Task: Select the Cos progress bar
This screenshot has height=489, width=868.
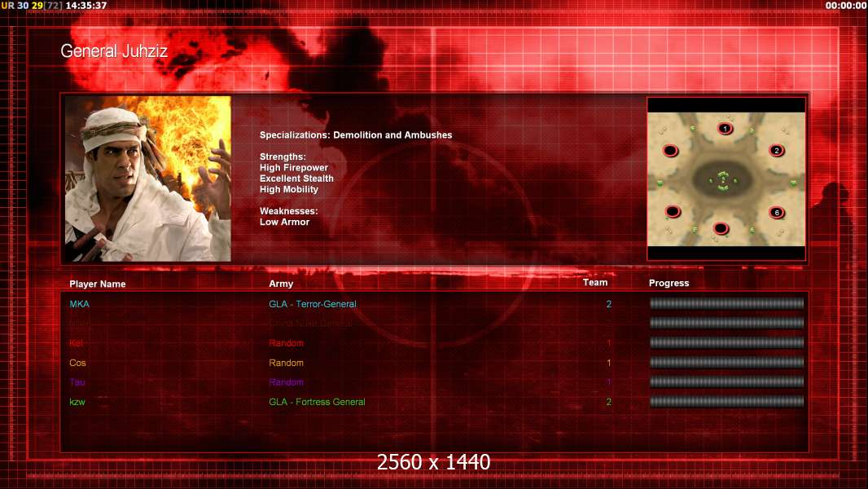Action: (x=727, y=363)
